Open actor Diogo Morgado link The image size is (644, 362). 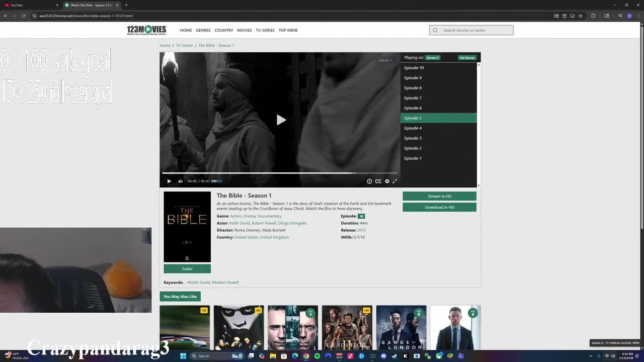(292, 223)
